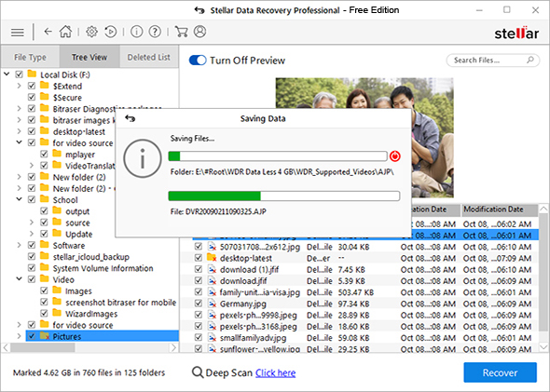Click the Local Disk (F:) folder icon
Viewport: 550px width, 392px height.
[32, 74]
